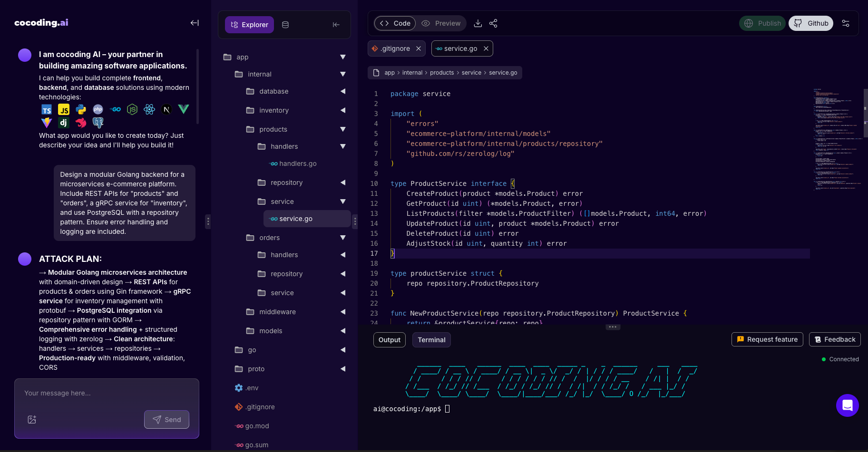Open the settings sliders icon top right
The height and width of the screenshot is (452, 868).
846,23
